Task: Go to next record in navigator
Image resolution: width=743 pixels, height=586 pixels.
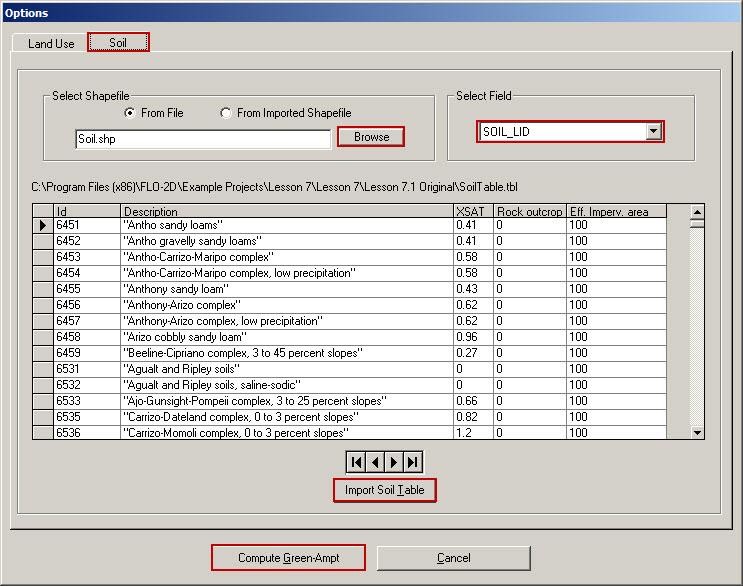Action: click(393, 462)
